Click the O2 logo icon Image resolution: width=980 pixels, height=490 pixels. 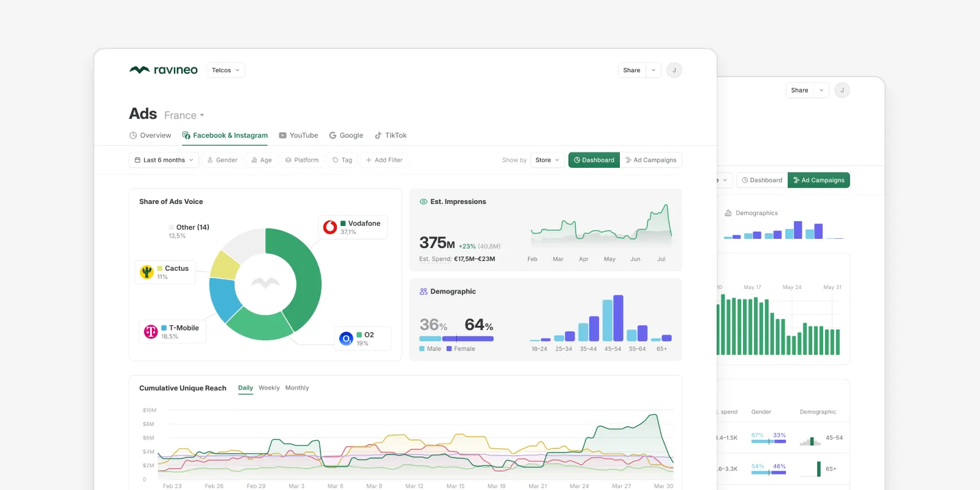click(x=346, y=338)
